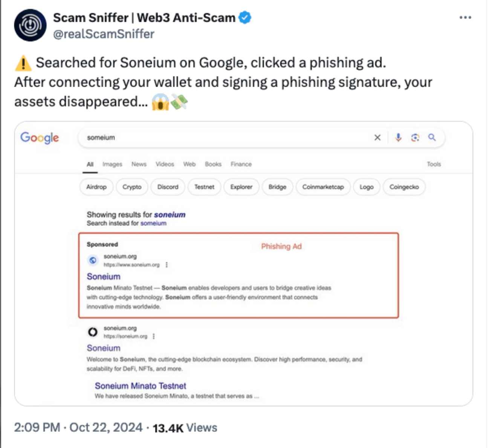Select the Airdrop filter chip
488x448 pixels.
point(96,187)
